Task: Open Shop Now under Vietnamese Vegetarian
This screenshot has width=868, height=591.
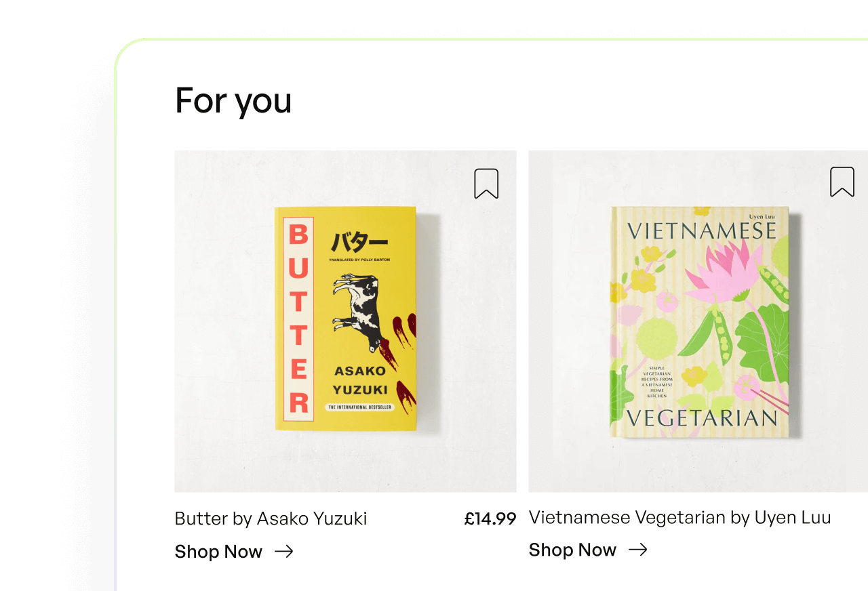Action: (573, 550)
